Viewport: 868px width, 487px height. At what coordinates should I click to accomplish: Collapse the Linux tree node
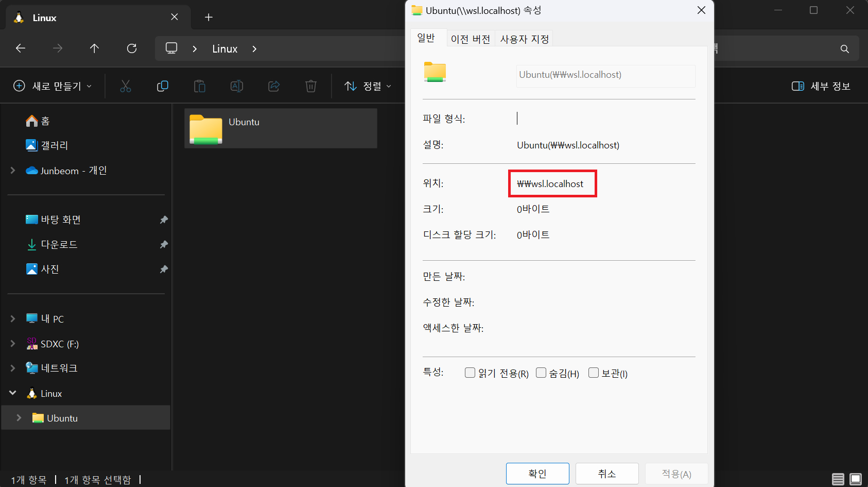(x=13, y=393)
